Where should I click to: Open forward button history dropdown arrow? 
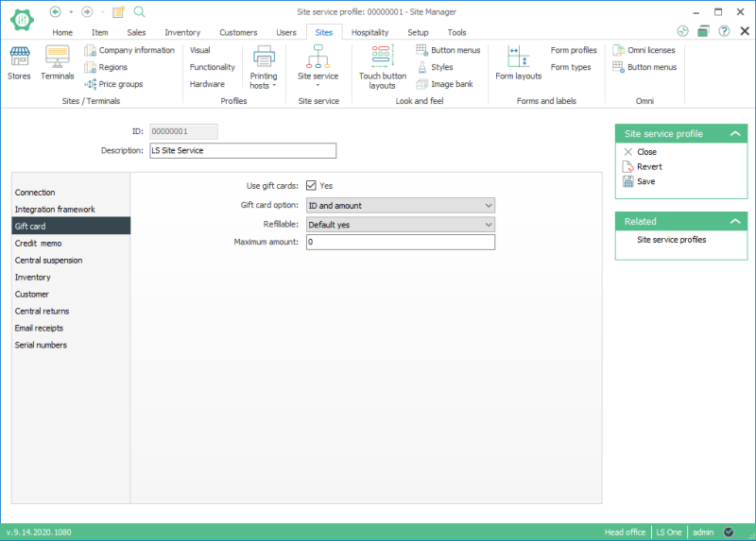point(102,11)
